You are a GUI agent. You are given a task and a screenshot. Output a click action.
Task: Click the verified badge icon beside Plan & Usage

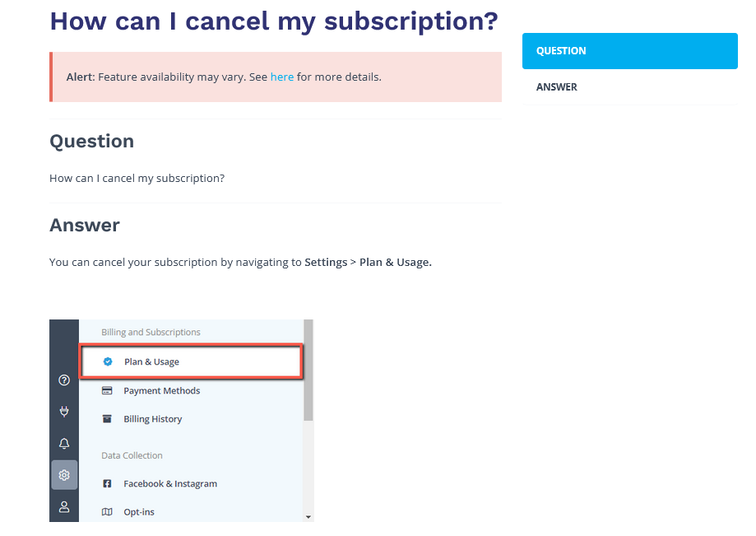pyautogui.click(x=108, y=361)
